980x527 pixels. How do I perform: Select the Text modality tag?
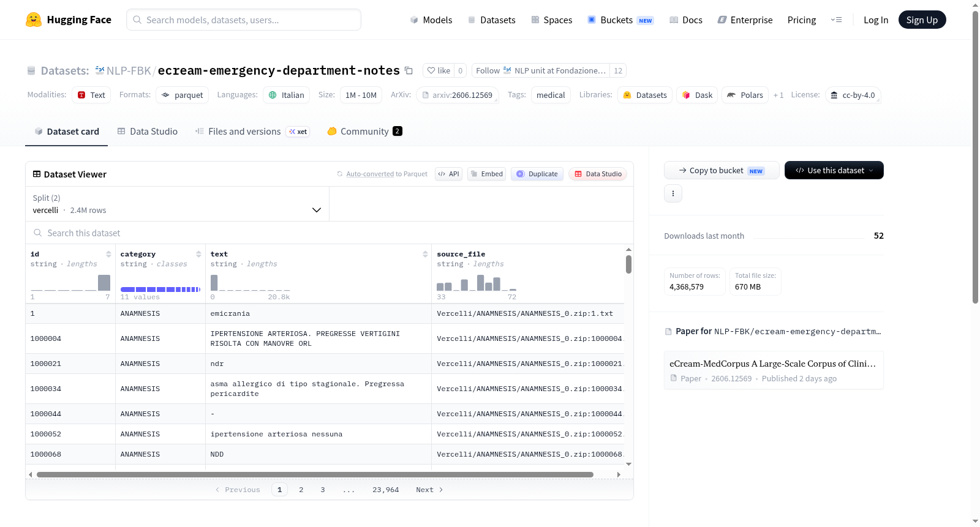[91, 95]
